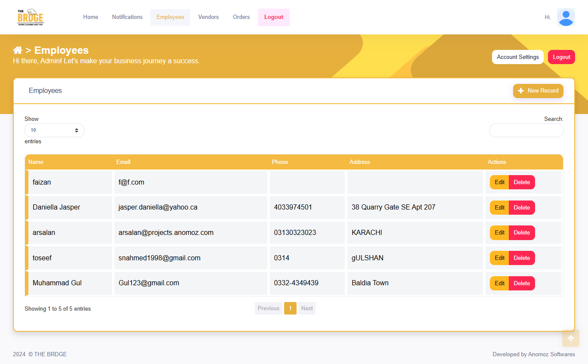Viewport: 588px width, 364px height.
Task: Open the Notifications menu item
Action: pos(127,17)
